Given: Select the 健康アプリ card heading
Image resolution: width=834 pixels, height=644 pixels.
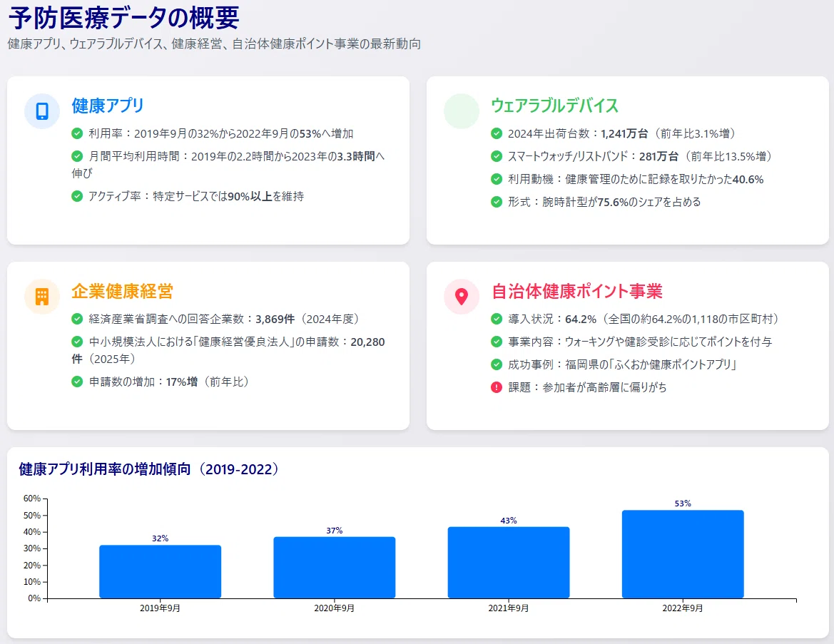Looking at the screenshot, I should (108, 106).
